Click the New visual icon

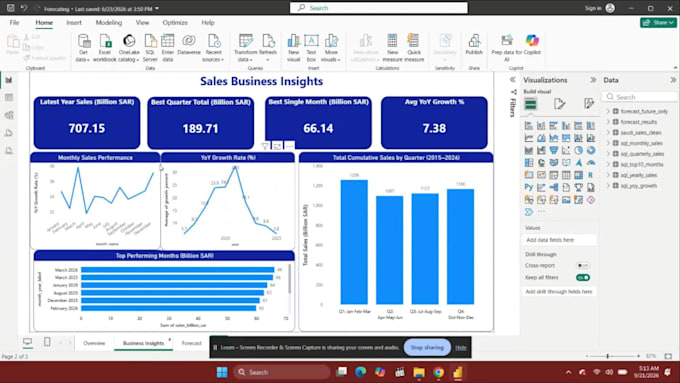tap(294, 41)
